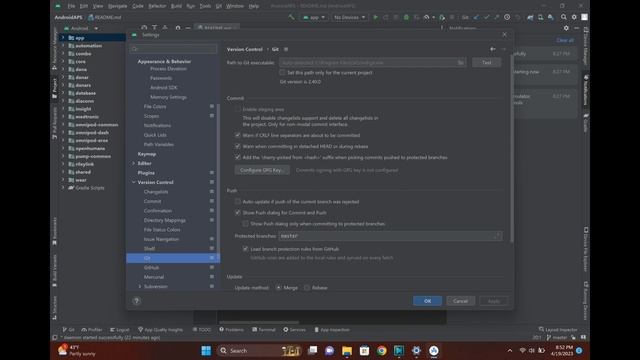The height and width of the screenshot is (360, 640).
Task: Open the Refactor menu
Action: click(x=157, y=6)
